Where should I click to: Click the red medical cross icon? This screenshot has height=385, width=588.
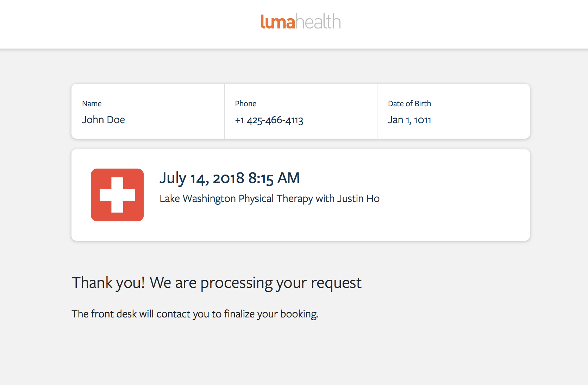point(117,195)
